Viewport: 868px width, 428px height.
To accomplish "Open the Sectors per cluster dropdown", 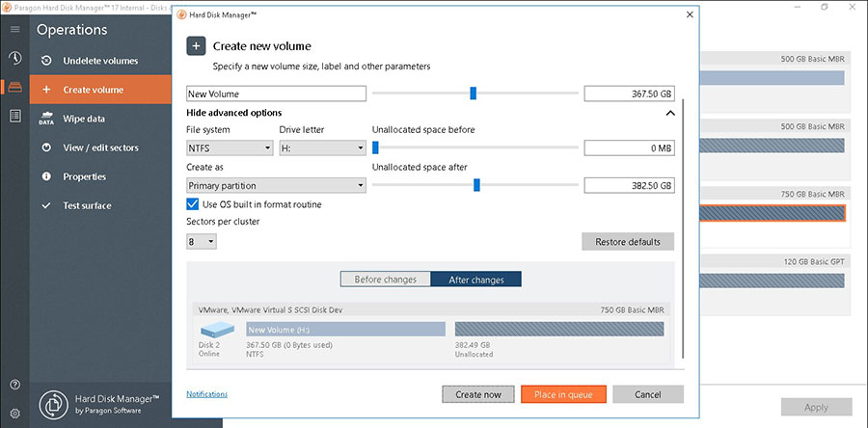I will (x=202, y=242).
